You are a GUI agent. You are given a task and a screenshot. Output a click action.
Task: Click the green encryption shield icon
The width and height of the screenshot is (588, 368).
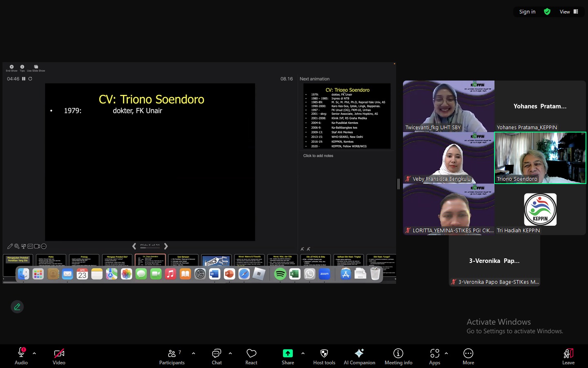pyautogui.click(x=547, y=11)
